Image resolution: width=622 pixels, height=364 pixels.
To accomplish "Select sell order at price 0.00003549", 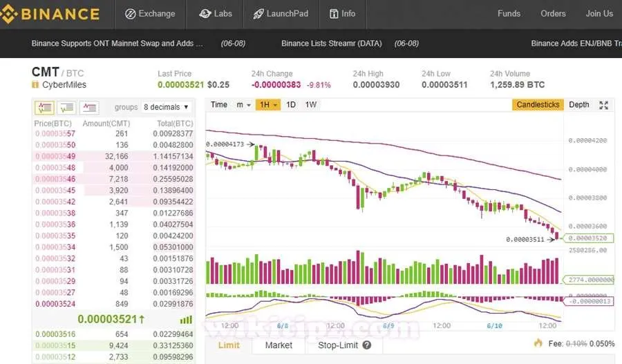I will coord(113,156).
